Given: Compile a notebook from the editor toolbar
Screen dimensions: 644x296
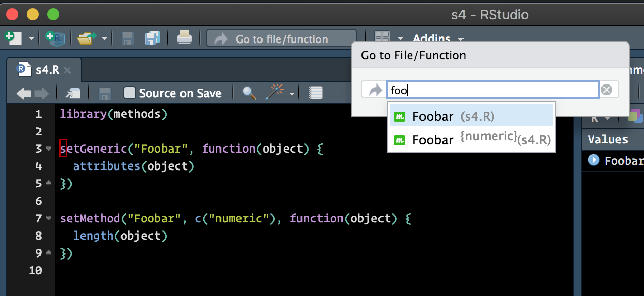Looking at the screenshot, I should pyautogui.click(x=315, y=93).
